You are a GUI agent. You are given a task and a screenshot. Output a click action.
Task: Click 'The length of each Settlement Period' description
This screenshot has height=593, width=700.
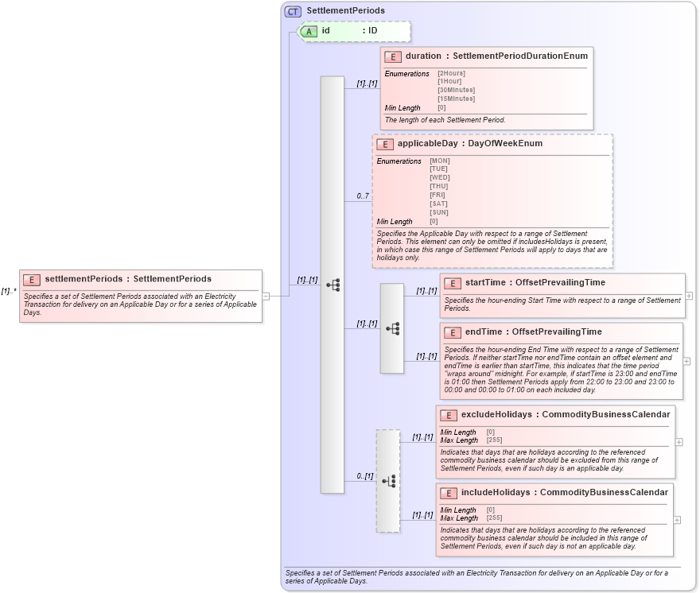445,119
